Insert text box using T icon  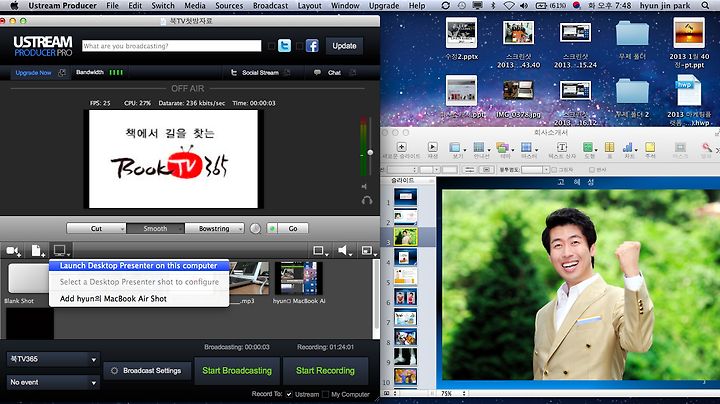tap(562, 147)
